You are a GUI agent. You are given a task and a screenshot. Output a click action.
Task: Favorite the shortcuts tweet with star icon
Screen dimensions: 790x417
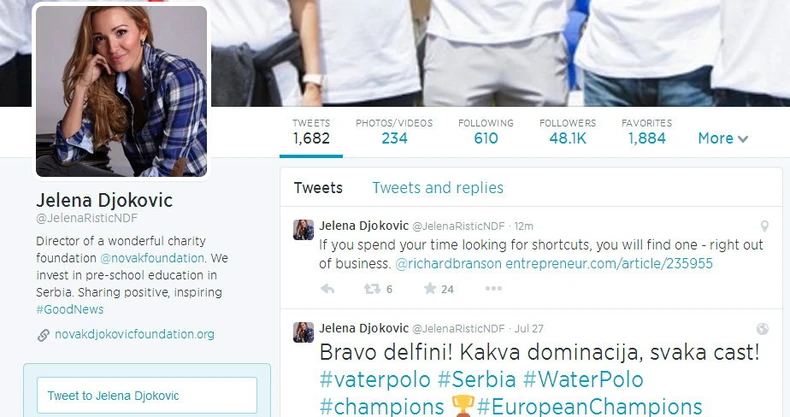pyautogui.click(x=430, y=288)
